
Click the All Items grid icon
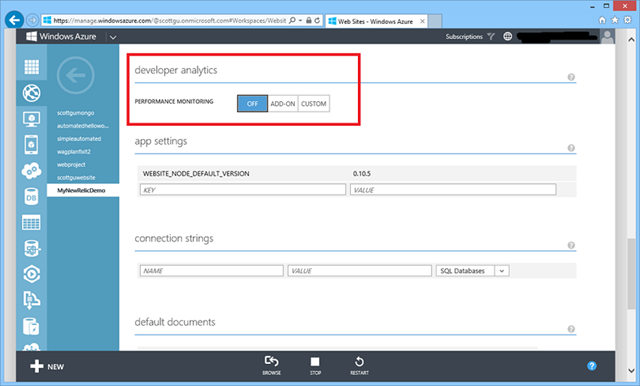31,67
